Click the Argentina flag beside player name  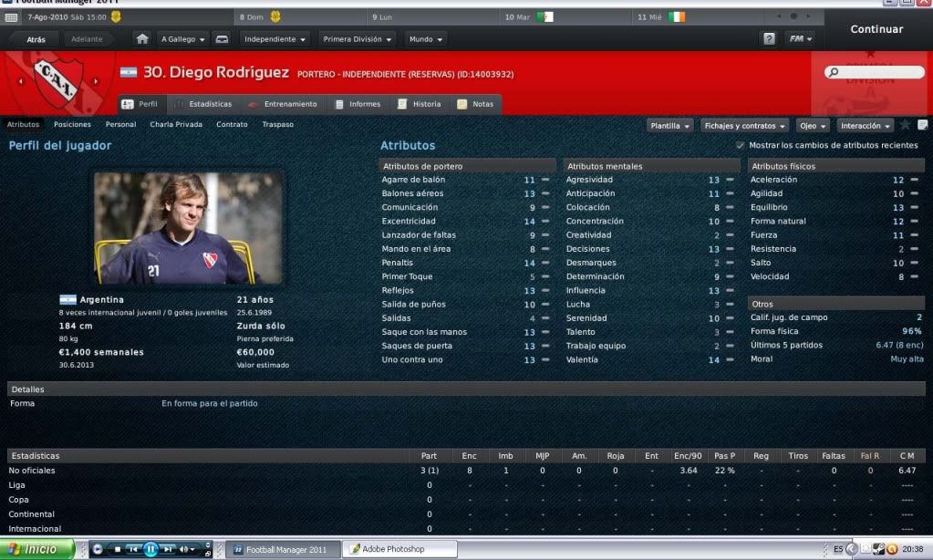click(129, 73)
